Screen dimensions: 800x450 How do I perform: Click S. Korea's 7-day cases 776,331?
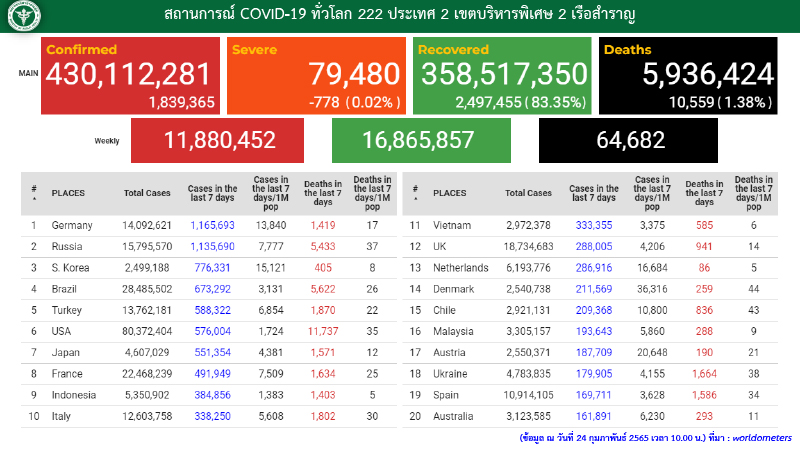[212, 268]
